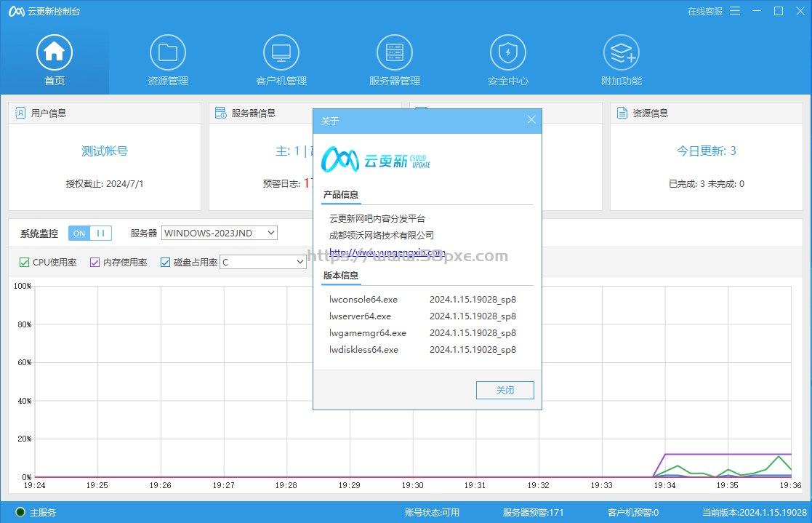Toggle CPU使用率 checkbox

[24, 263]
